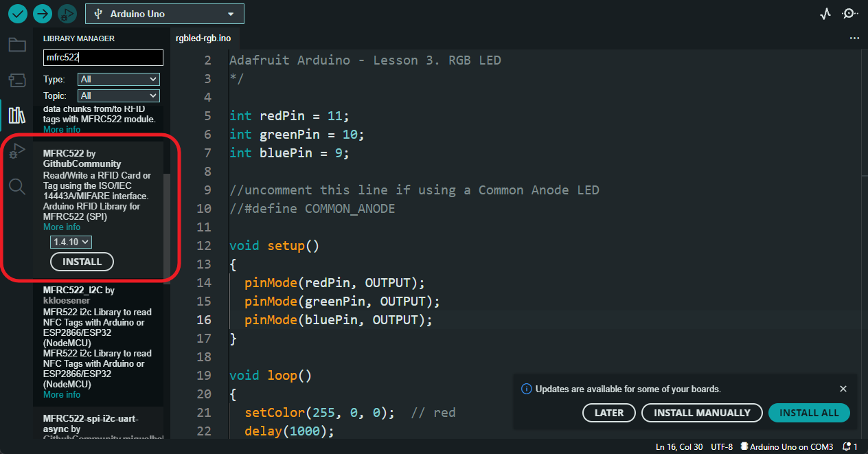Click UTF-8 encoding in status bar

click(x=722, y=447)
